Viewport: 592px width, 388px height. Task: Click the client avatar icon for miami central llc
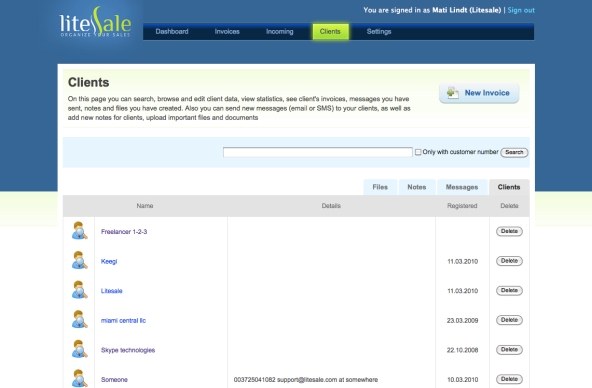[x=79, y=320]
